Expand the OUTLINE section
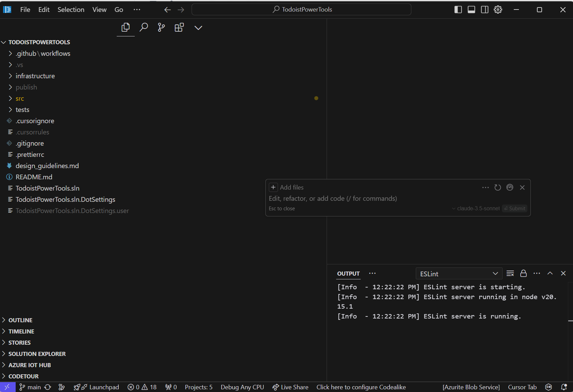 (x=163, y=320)
